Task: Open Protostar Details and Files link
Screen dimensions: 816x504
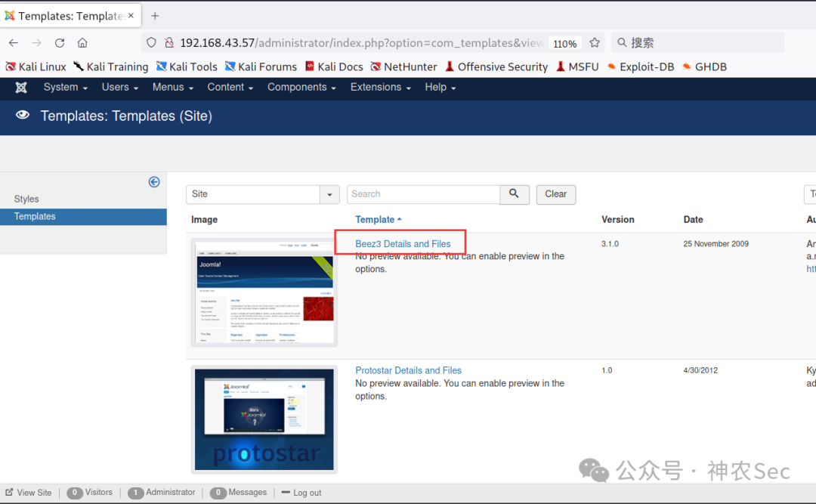Action: [409, 370]
